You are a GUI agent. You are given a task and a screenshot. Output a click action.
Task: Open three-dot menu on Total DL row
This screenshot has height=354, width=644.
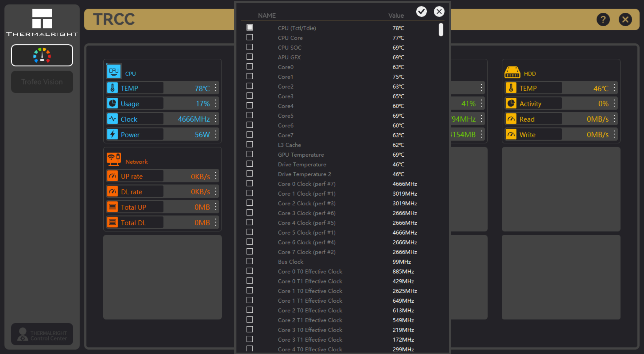[216, 222]
